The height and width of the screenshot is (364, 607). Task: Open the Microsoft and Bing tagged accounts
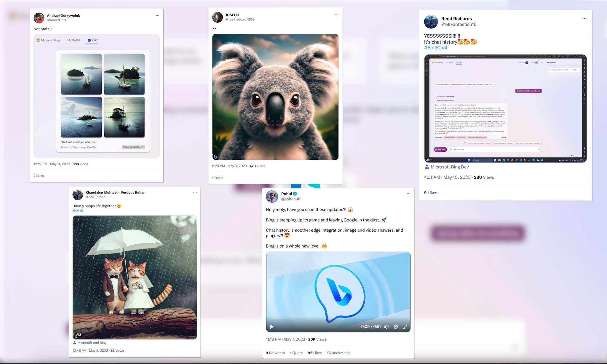click(x=92, y=343)
